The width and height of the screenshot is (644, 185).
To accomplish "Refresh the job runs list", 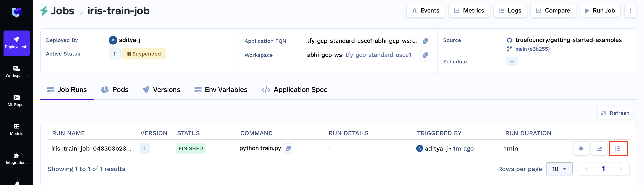I will (615, 113).
